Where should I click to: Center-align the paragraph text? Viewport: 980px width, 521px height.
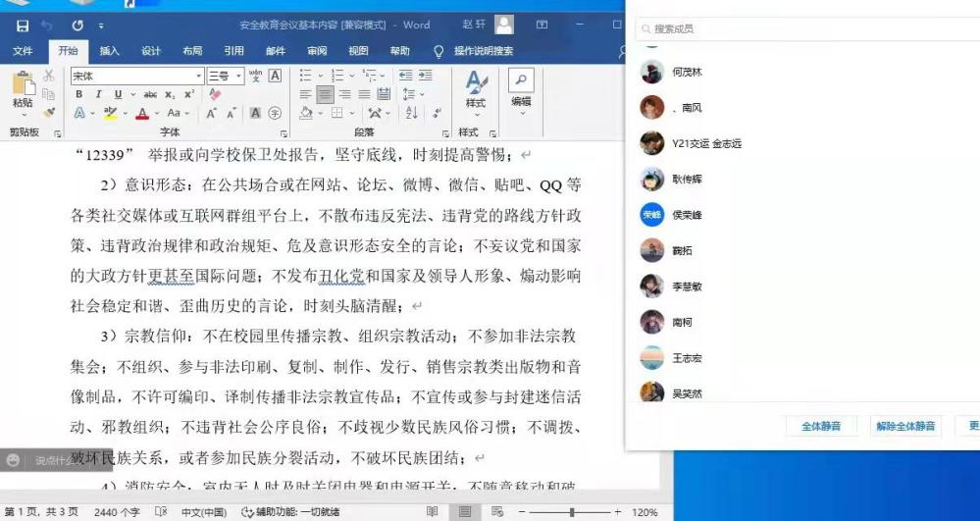(x=325, y=94)
